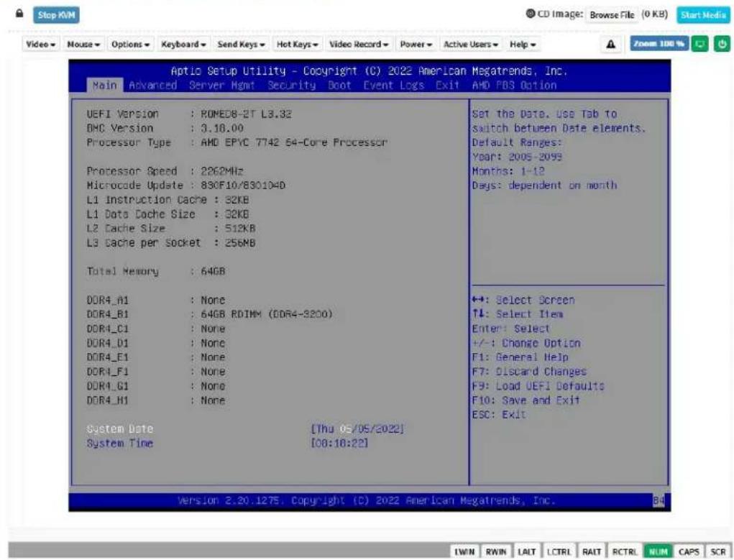Click the Microcode Update value
Image resolution: width=734 pixels, height=560 pixels.
[243, 185]
